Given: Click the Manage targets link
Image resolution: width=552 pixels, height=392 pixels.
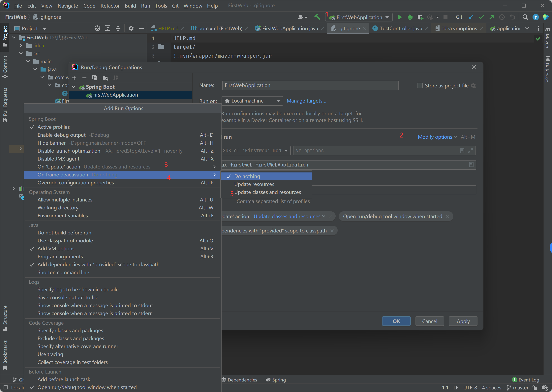Looking at the screenshot, I should point(306,101).
